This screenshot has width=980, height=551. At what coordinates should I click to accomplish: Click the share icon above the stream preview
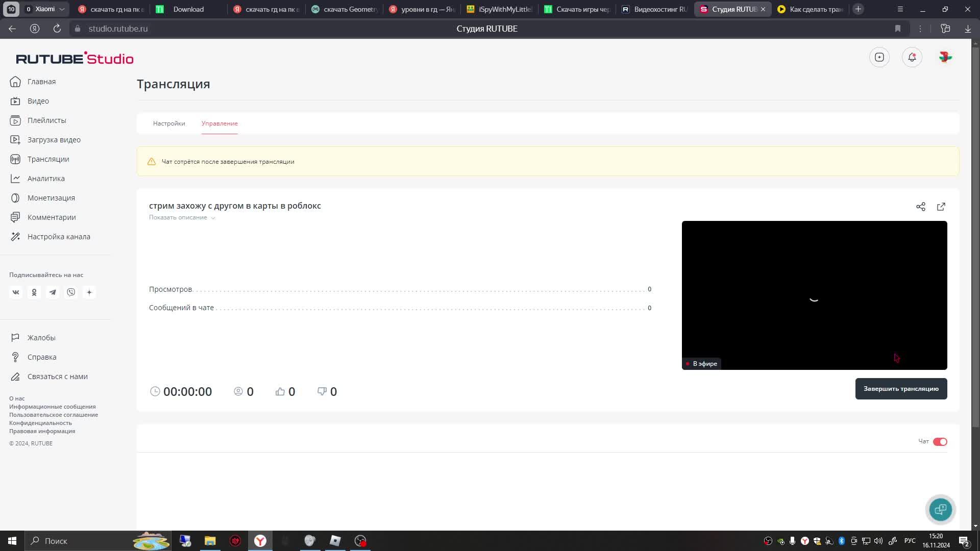pyautogui.click(x=920, y=207)
